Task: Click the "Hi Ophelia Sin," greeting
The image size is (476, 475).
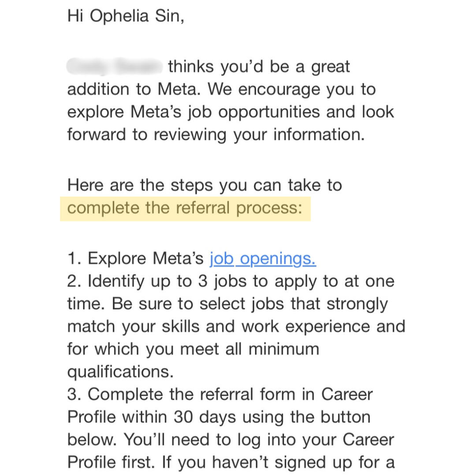Action: coord(126,16)
